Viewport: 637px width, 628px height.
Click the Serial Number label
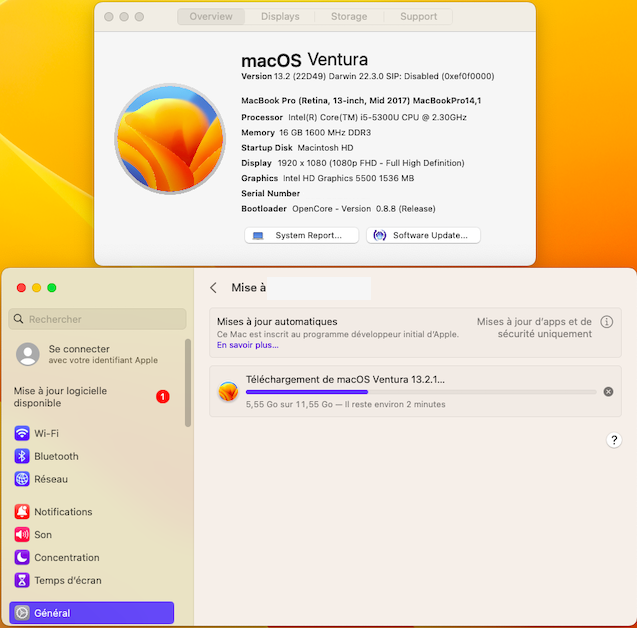pyautogui.click(x=271, y=193)
